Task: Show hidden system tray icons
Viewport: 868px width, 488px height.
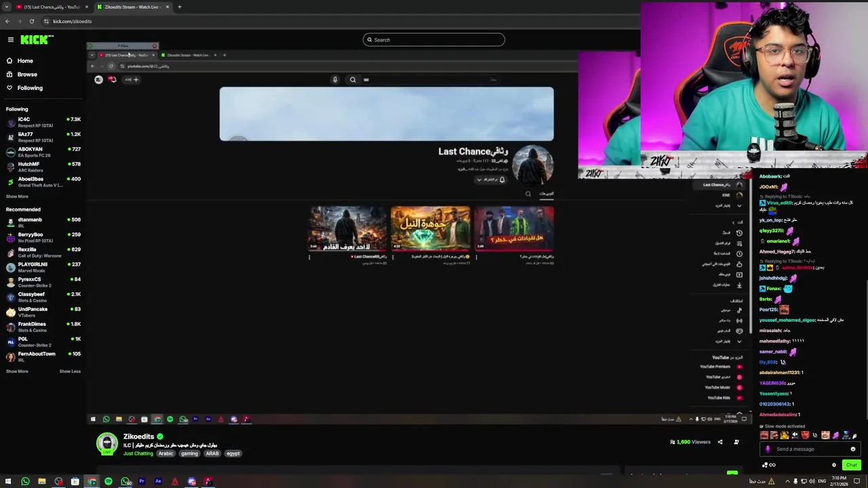Action: 787,482
